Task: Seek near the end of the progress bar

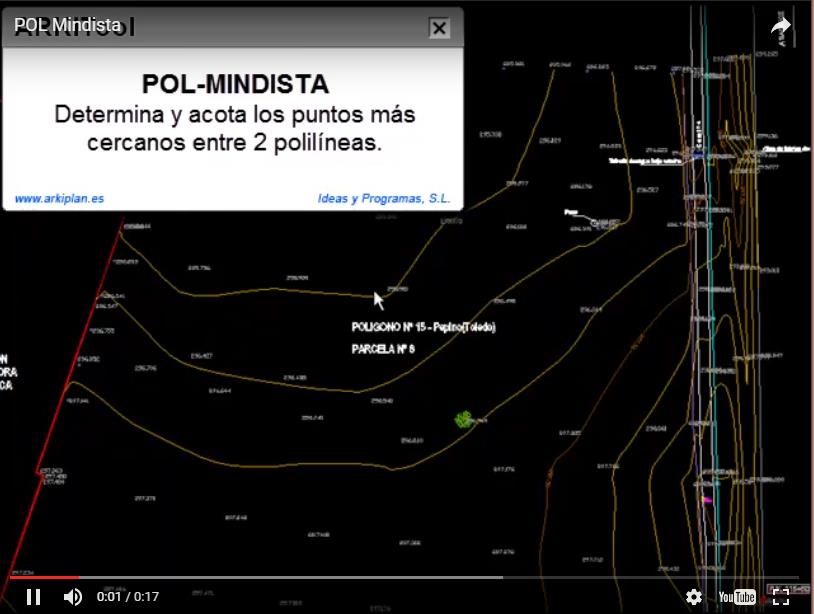Action: (x=780, y=577)
